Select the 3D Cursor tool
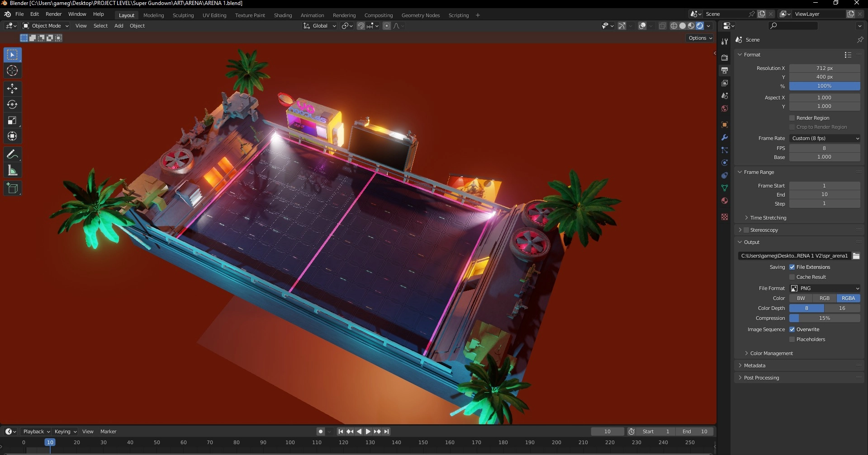The height and width of the screenshot is (455, 868). [x=12, y=70]
